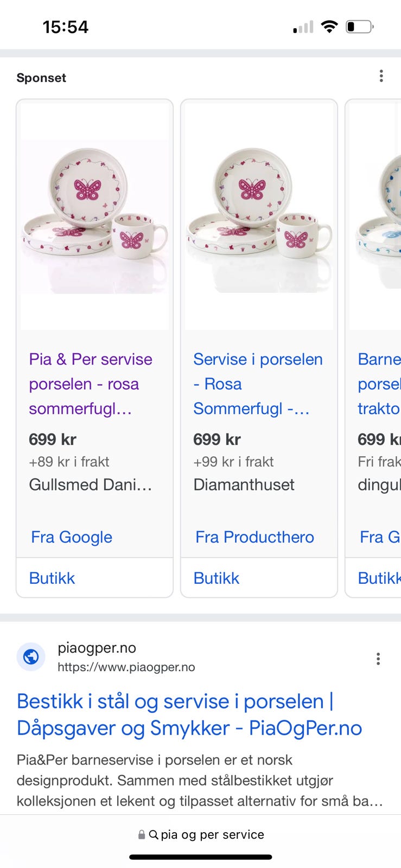
Task: Open the three-dot options menu next to piaogper.no
Action: (378, 658)
